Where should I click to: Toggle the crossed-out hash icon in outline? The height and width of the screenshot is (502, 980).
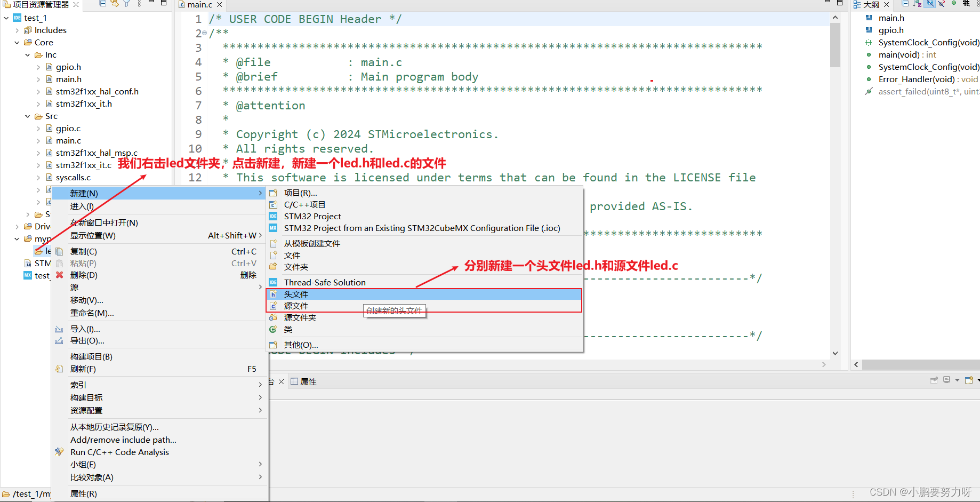click(966, 3)
